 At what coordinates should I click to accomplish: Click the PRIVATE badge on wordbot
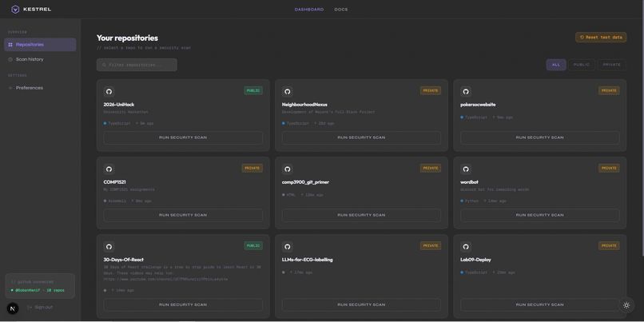[x=609, y=169]
